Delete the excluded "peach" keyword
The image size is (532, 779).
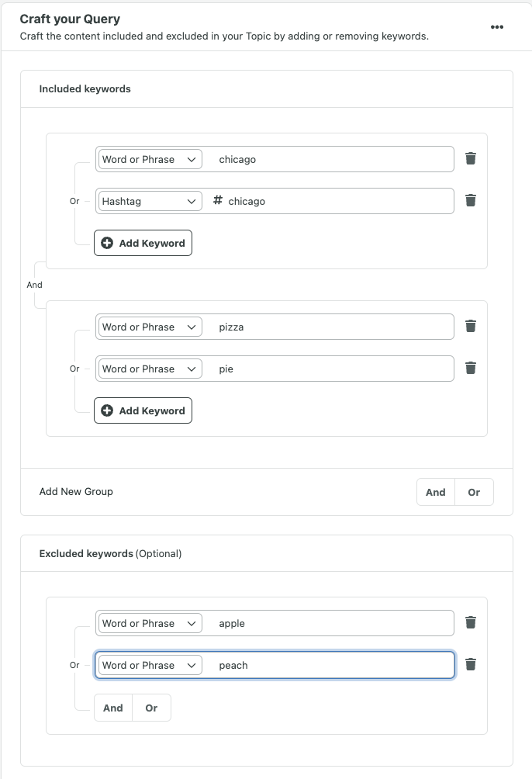pyautogui.click(x=470, y=664)
